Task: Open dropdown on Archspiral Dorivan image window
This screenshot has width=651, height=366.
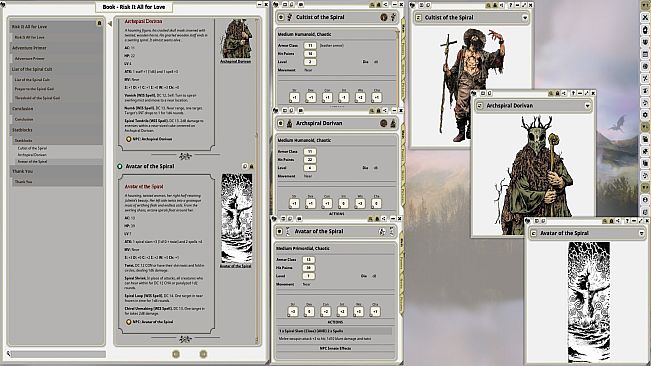Action: 587,106
